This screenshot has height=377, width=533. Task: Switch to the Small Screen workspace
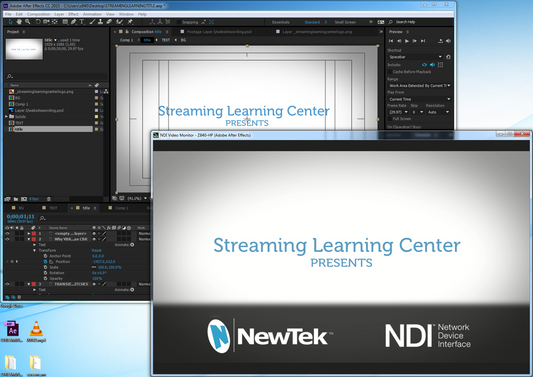[x=345, y=22]
